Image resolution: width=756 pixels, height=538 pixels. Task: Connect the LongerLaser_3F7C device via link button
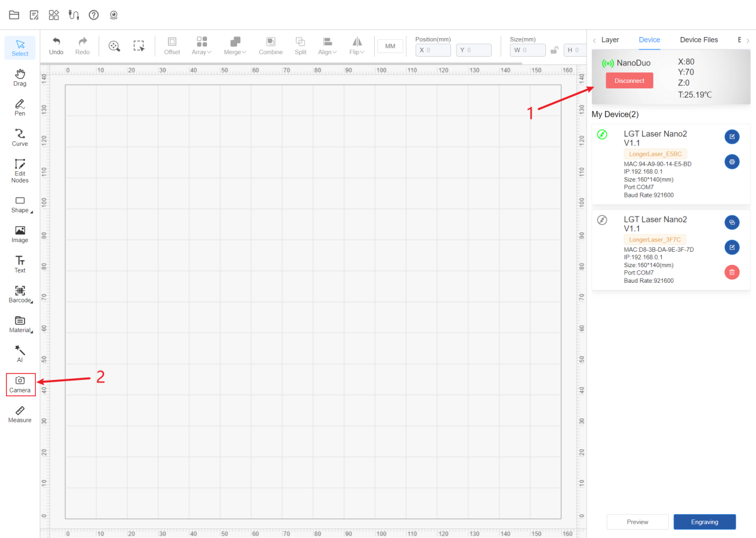(x=732, y=222)
